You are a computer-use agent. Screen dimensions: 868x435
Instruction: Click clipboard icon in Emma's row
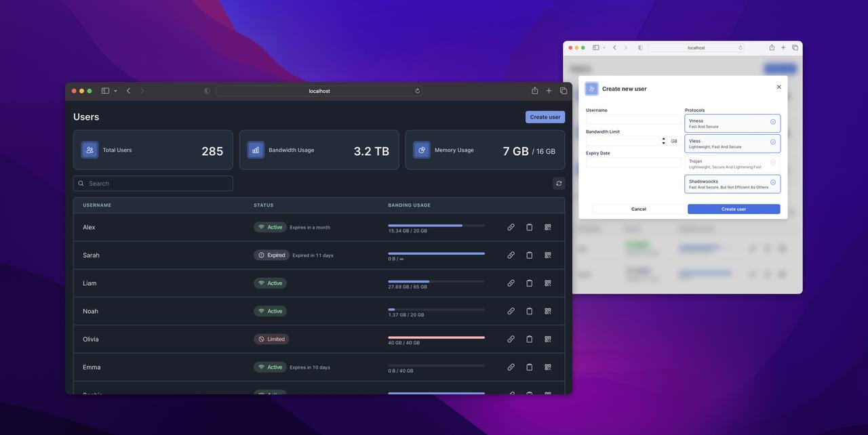click(530, 367)
